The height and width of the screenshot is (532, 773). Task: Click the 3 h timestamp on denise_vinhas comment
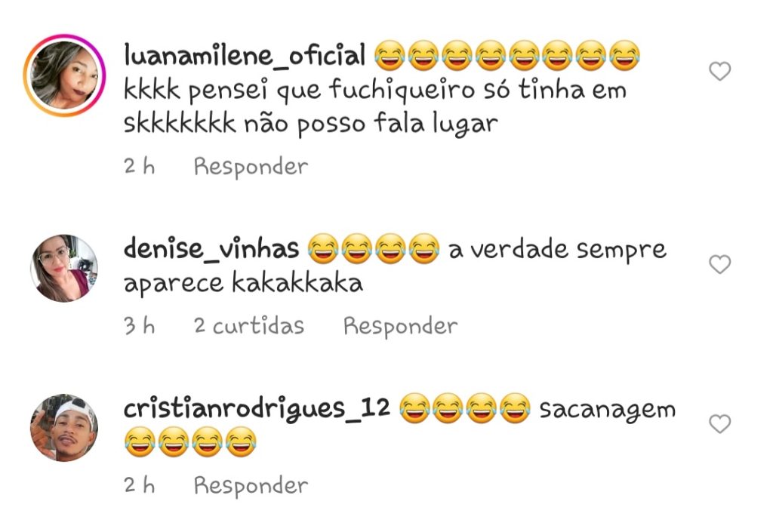140,326
